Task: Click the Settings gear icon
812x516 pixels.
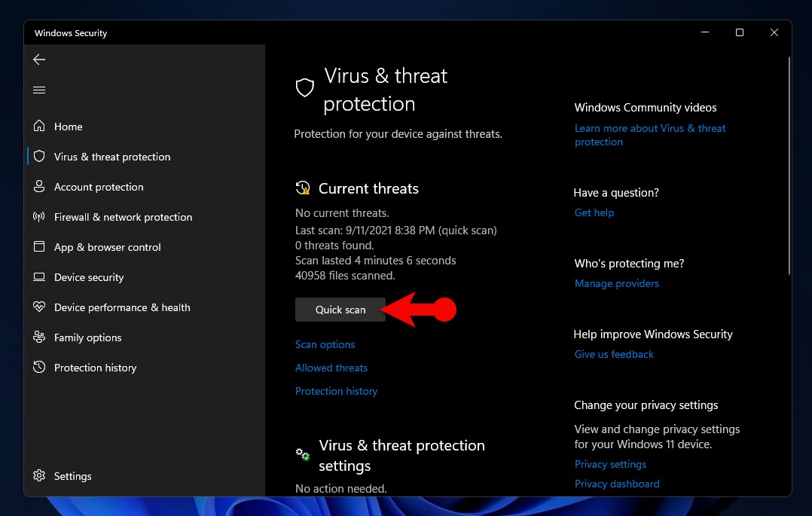Action: [x=39, y=475]
